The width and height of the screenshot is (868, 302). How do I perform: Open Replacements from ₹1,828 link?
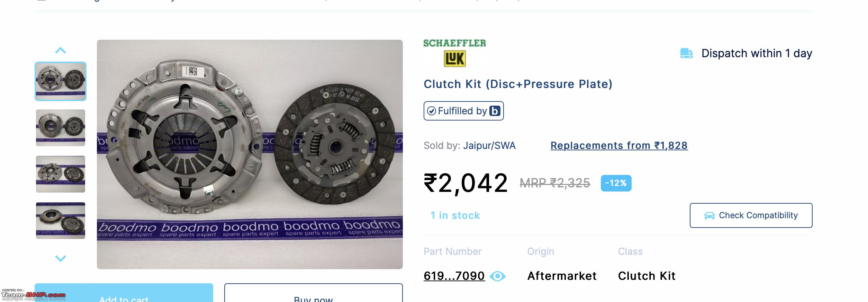[x=619, y=145]
